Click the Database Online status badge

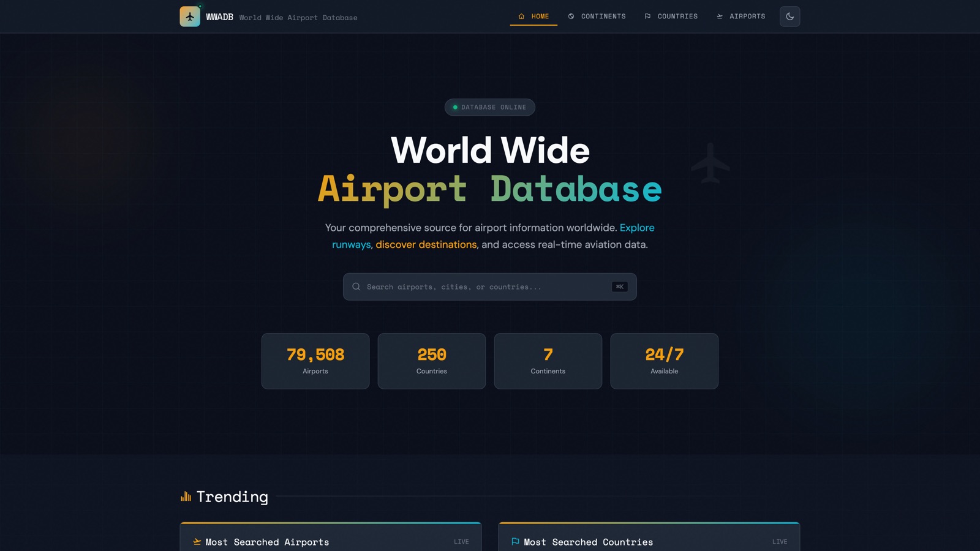[x=490, y=107]
